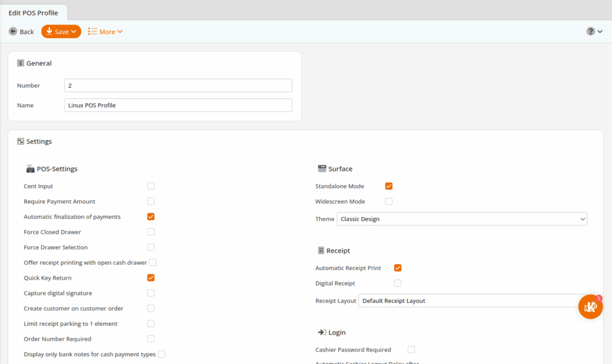Toggle the Widescreen Mode checkbox

tap(388, 201)
